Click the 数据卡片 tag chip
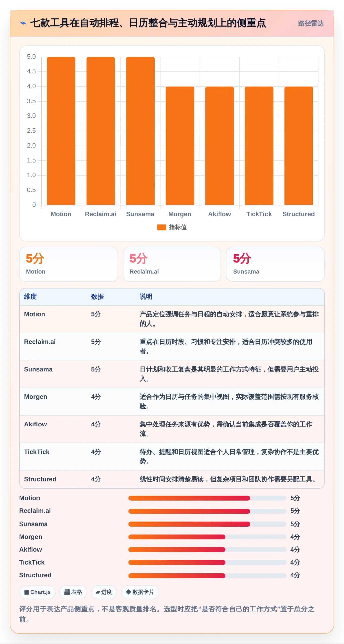This screenshot has height=644, width=344. [140, 592]
